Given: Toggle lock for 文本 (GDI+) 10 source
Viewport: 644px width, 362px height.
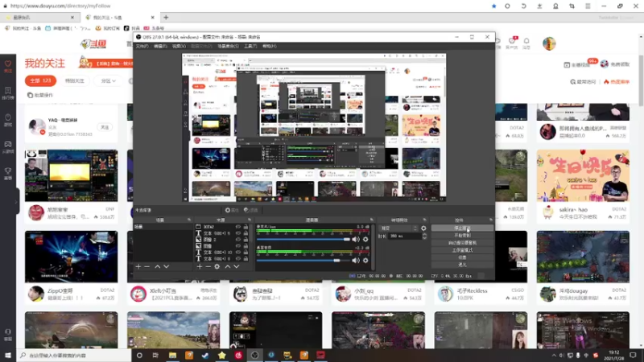Looking at the screenshot, I should 246,253.
